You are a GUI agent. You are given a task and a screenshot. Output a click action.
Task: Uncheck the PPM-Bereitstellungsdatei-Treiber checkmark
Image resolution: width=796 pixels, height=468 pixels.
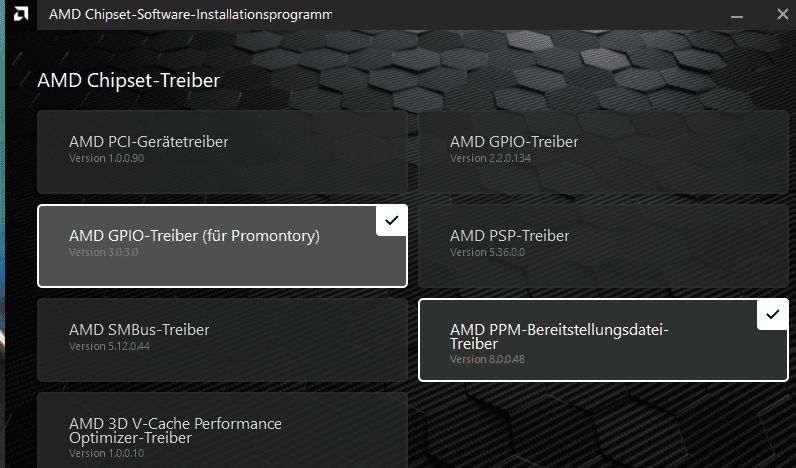772,315
